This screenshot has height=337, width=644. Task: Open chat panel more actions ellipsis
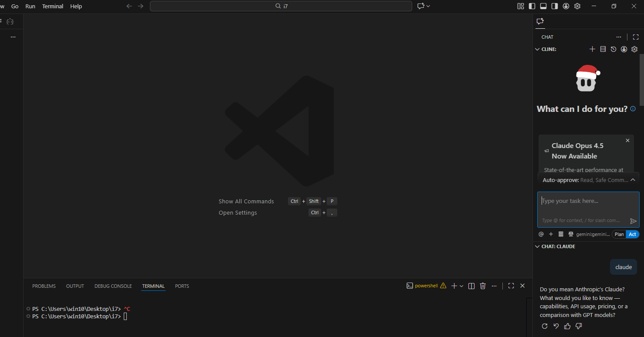[619, 37]
